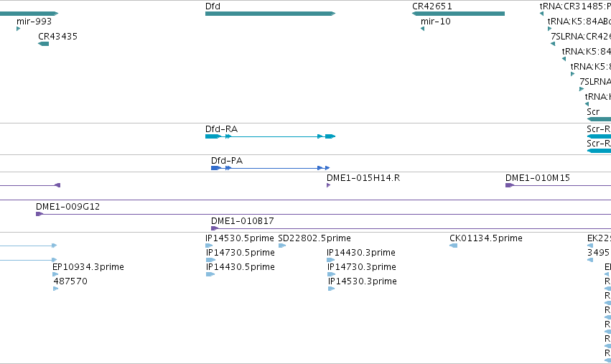611x364 pixels.
Task: Select the EP10934.3prime EST label
Action: (88, 267)
